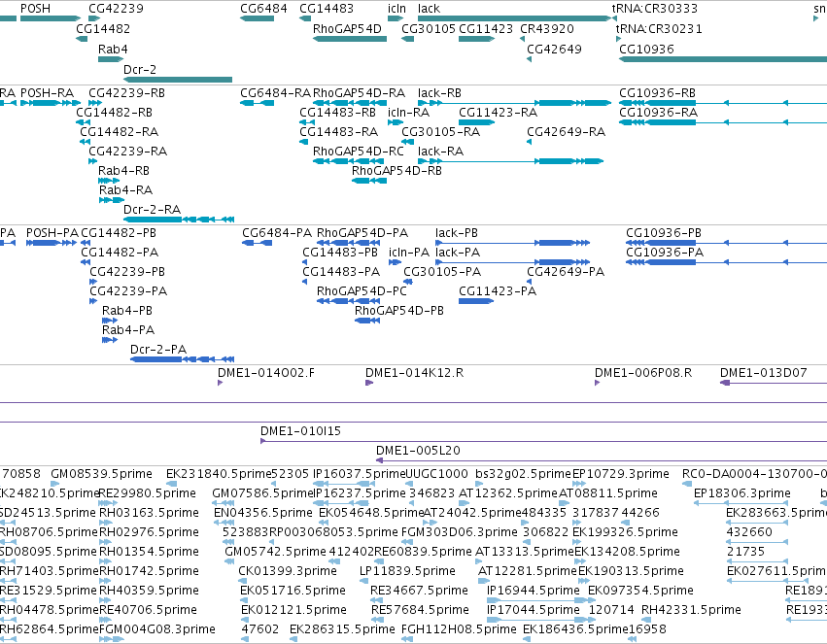
Task: Open the POSH gene feature label
Action: pyautogui.click(x=35, y=9)
